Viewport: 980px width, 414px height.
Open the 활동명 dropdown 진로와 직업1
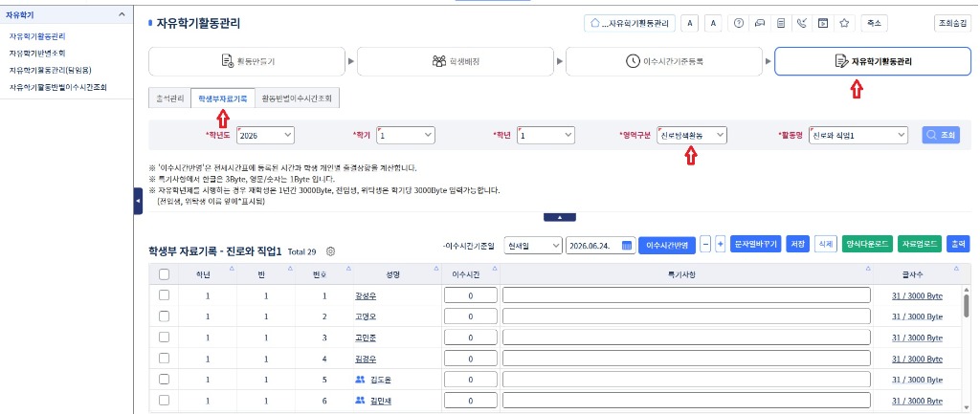point(858,135)
